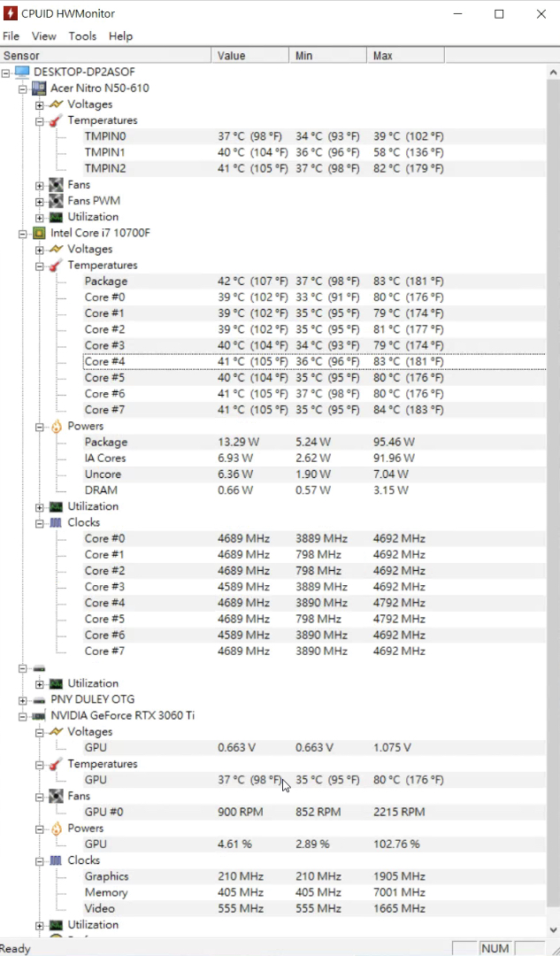560x956 pixels.
Task: Select the Video clock row
Action: (314, 908)
